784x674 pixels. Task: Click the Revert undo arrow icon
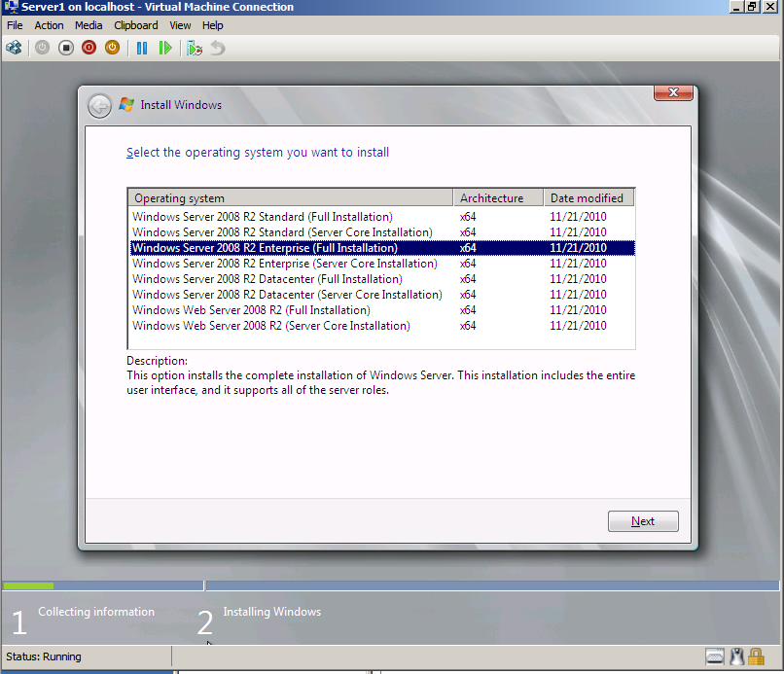click(218, 48)
